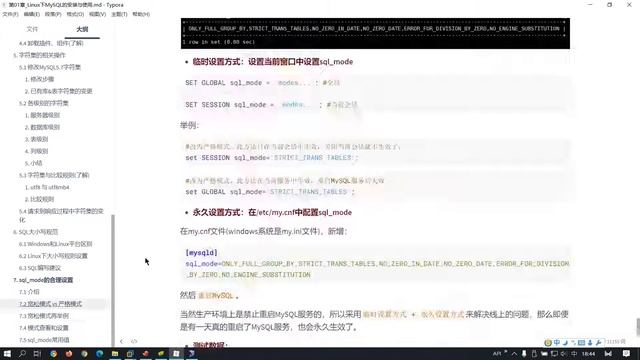Open the Windows Start menu
Viewport: 640px width, 360px height.
[x=7, y=353]
